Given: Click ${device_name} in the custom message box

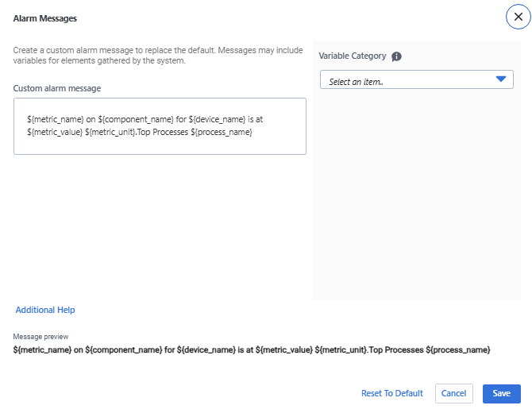Looking at the screenshot, I should tap(216, 120).
